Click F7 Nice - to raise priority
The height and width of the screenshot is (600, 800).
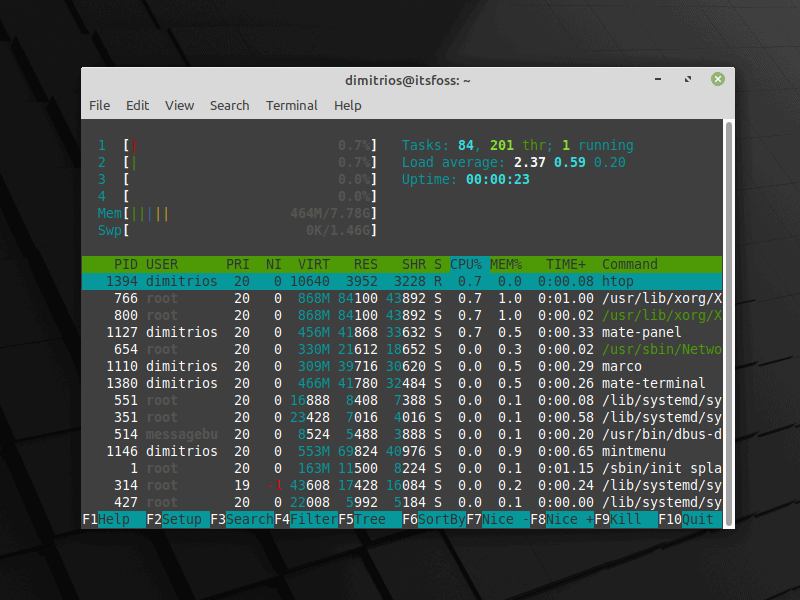pos(497,519)
